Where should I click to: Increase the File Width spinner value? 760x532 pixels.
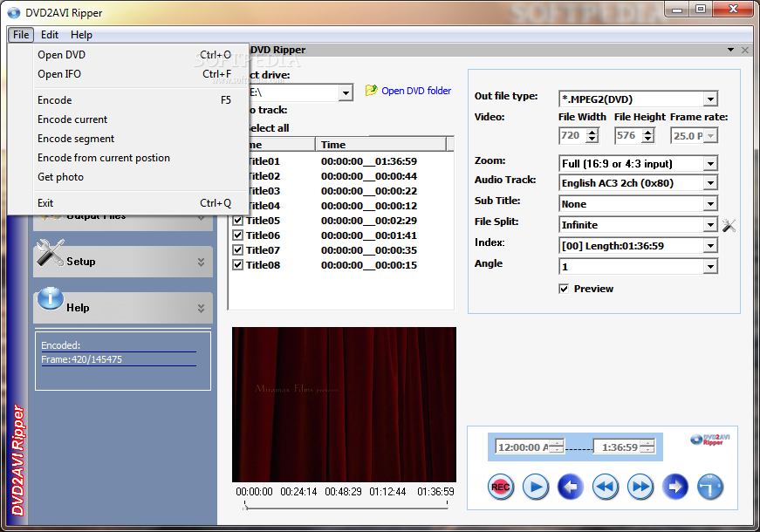tap(592, 133)
